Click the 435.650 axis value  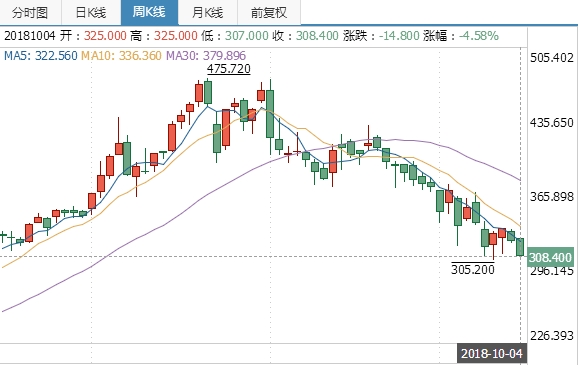(552, 122)
